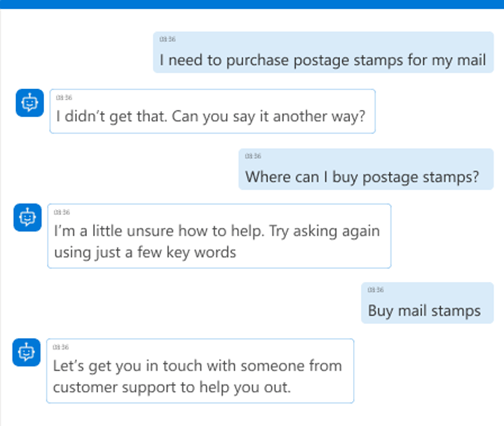Click the timestamp above "I didn't get that"
The height and width of the screenshot is (426, 504).
coord(64,98)
